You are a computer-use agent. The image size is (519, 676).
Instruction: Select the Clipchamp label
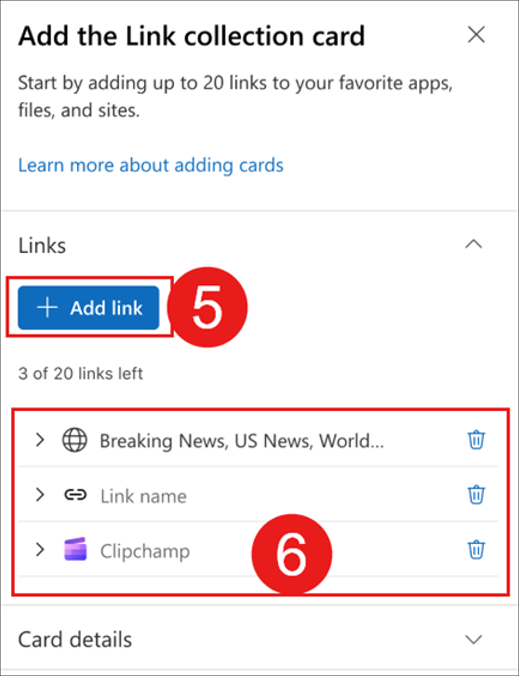145,552
